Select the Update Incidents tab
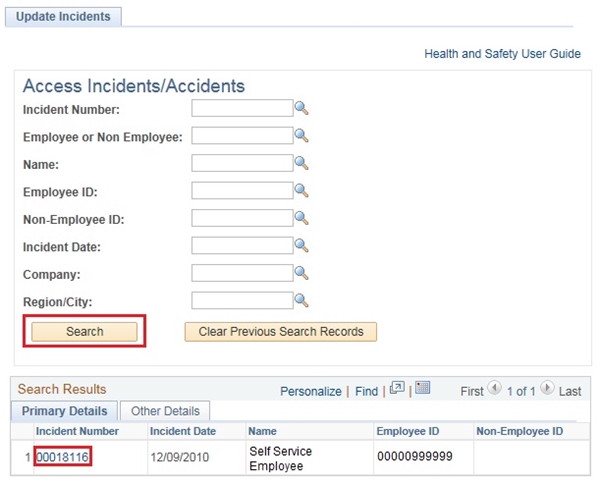This screenshot has height=483, width=600. point(63,17)
